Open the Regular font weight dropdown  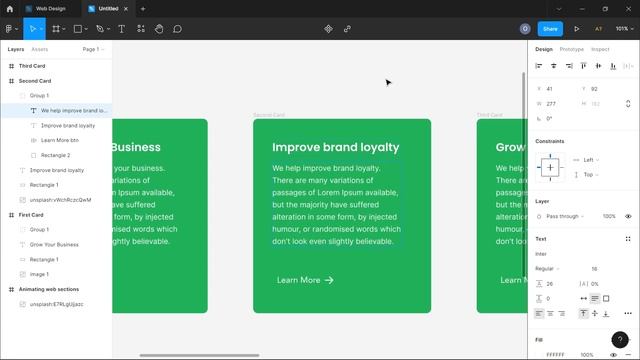point(547,269)
